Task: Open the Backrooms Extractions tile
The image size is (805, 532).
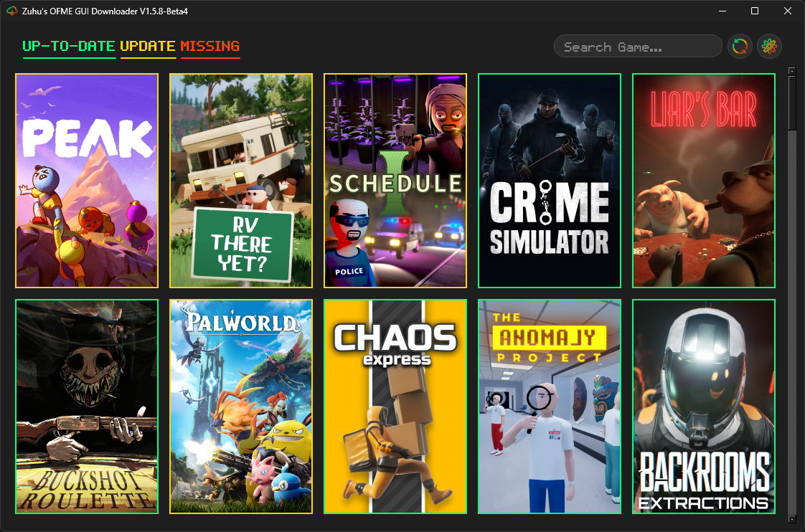Action: pyautogui.click(x=704, y=407)
